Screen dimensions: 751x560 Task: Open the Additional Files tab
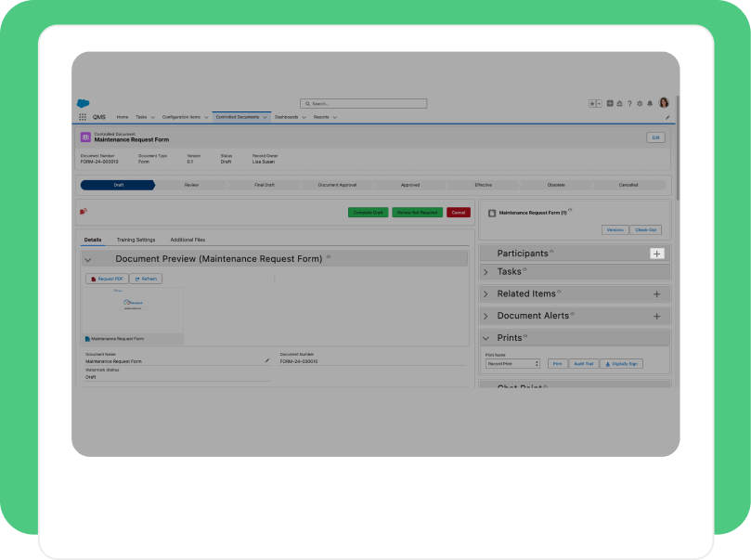click(188, 240)
